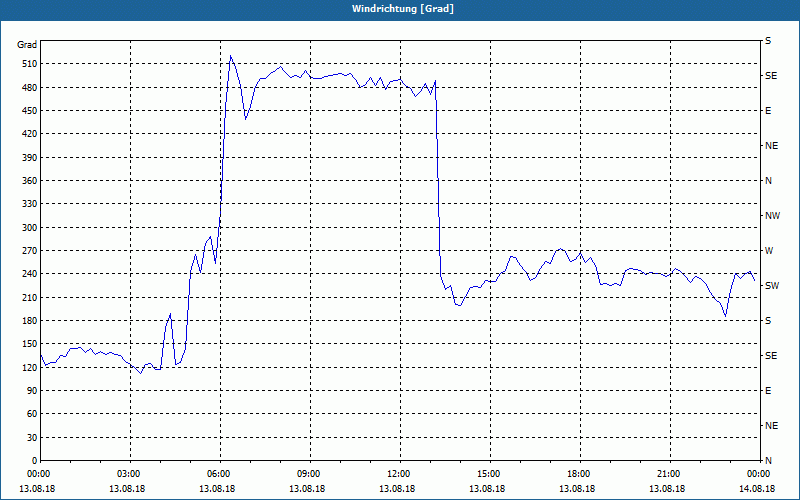Select the E compass label level with 90
Screen dimensions: 800x500
[x=768, y=391]
